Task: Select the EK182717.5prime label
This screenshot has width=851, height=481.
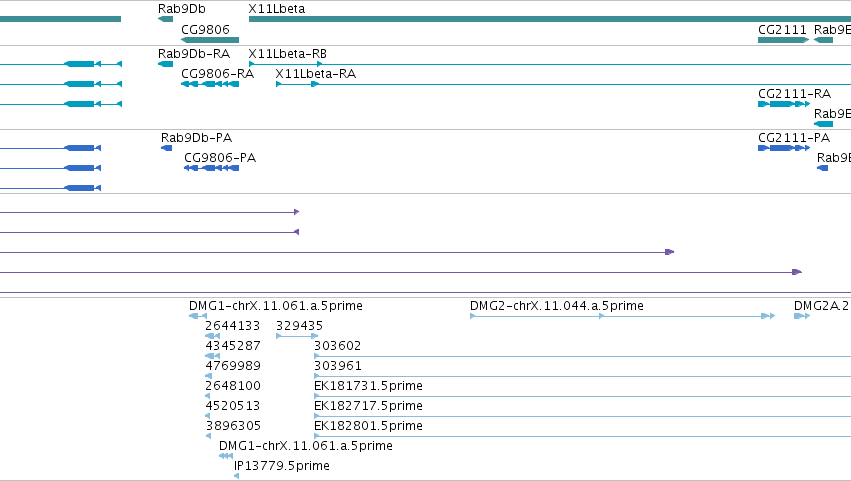Action: click(369, 406)
